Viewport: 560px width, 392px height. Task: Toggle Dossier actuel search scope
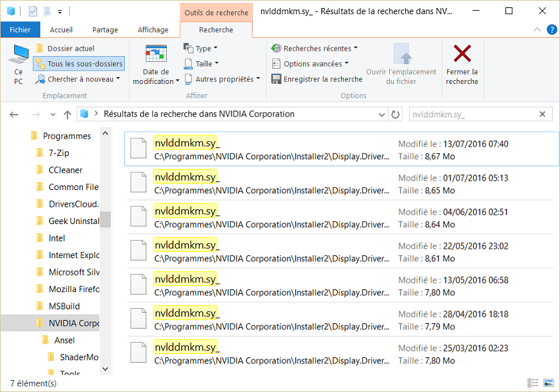tap(65, 49)
